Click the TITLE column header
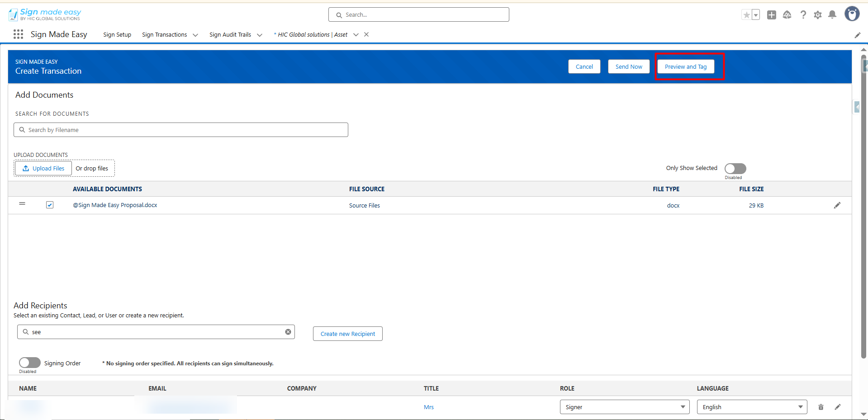This screenshot has width=868, height=420. pos(431,388)
